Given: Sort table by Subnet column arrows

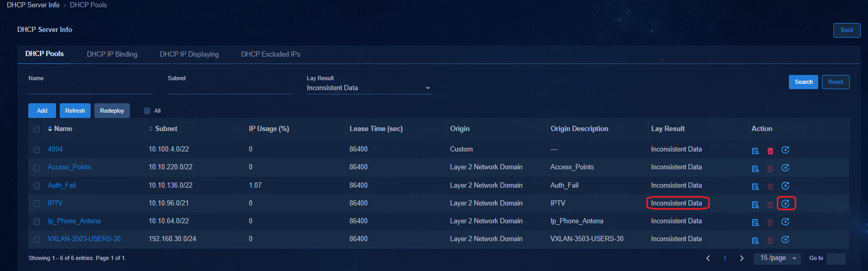Looking at the screenshot, I should 151,129.
